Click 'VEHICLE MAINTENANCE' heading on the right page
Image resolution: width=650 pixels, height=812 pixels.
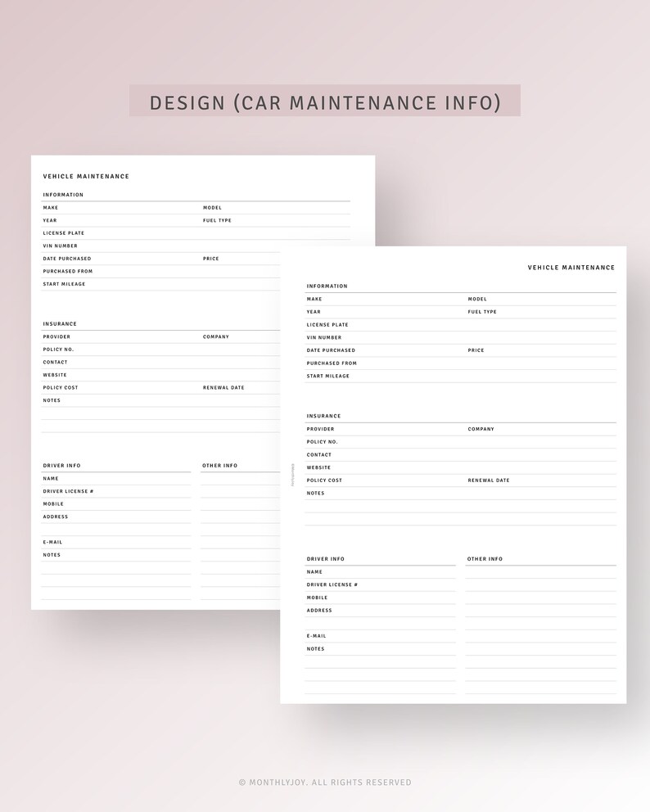tap(571, 267)
